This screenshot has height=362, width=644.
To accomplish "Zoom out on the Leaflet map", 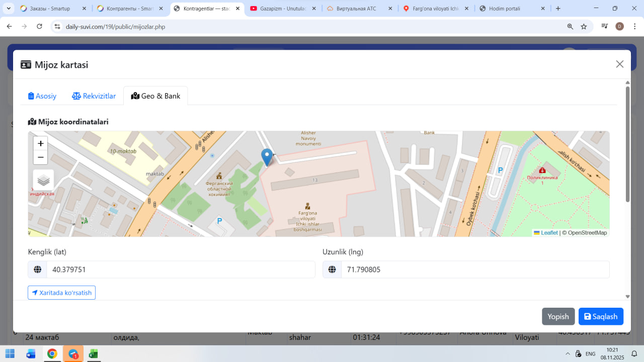I will pos(40,157).
